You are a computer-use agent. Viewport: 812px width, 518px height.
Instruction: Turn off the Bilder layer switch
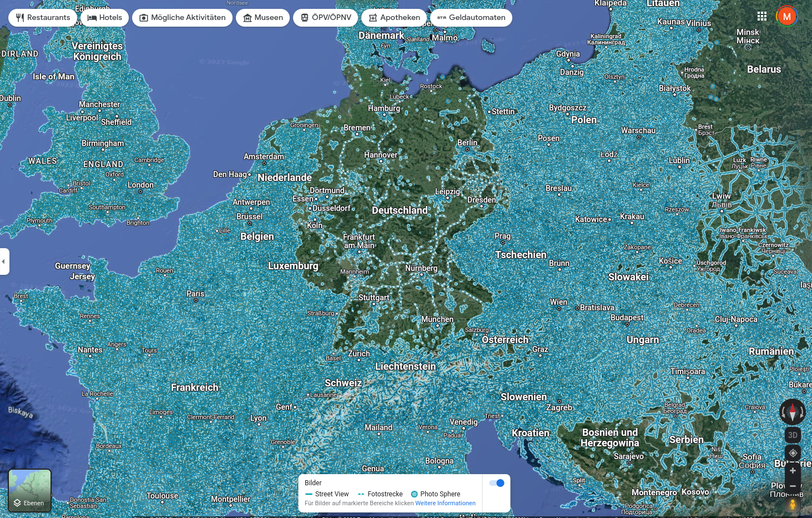[497, 483]
